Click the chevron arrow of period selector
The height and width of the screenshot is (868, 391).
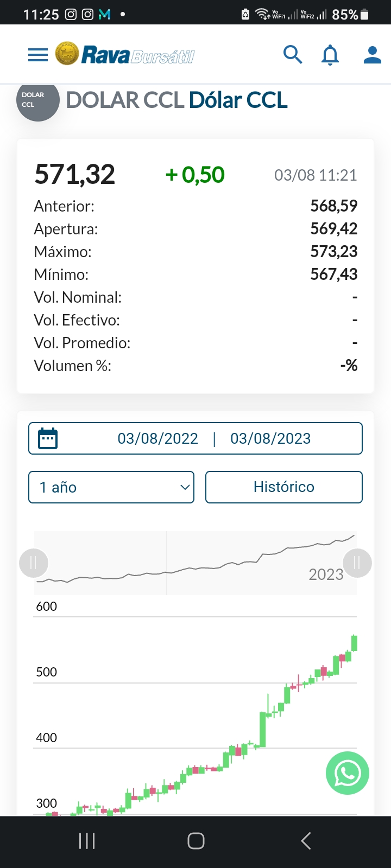pyautogui.click(x=185, y=487)
